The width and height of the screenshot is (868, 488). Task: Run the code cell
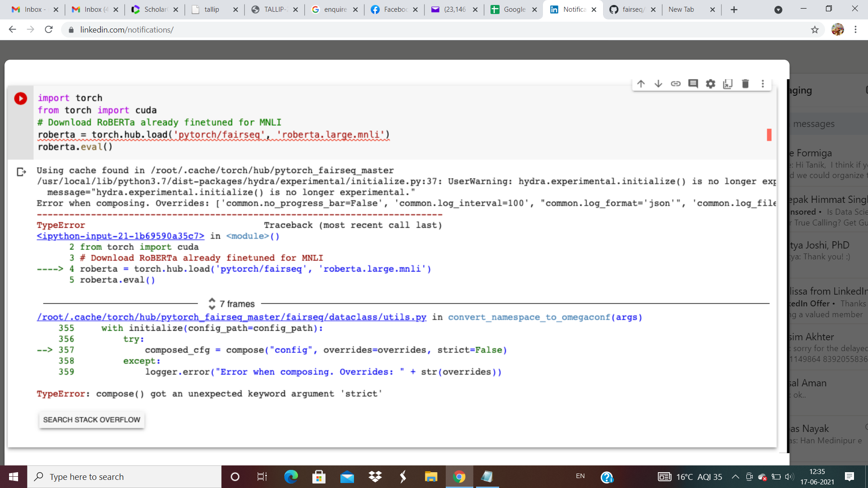tap(20, 98)
